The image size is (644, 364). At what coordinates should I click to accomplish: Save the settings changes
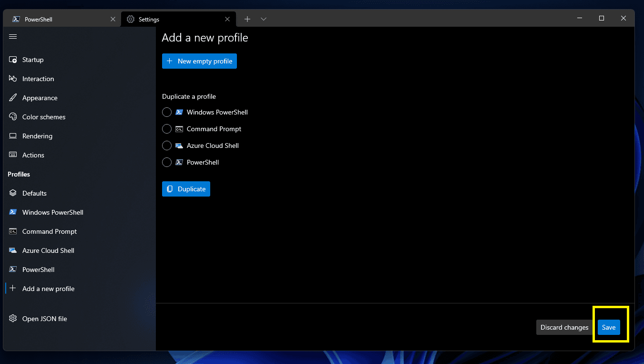point(609,327)
